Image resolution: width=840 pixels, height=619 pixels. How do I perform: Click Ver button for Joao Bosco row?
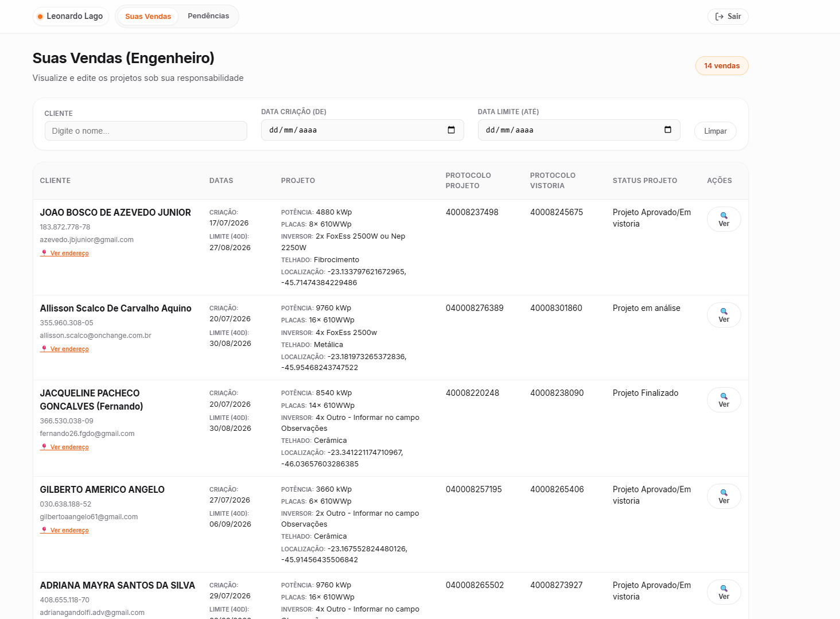tap(724, 219)
